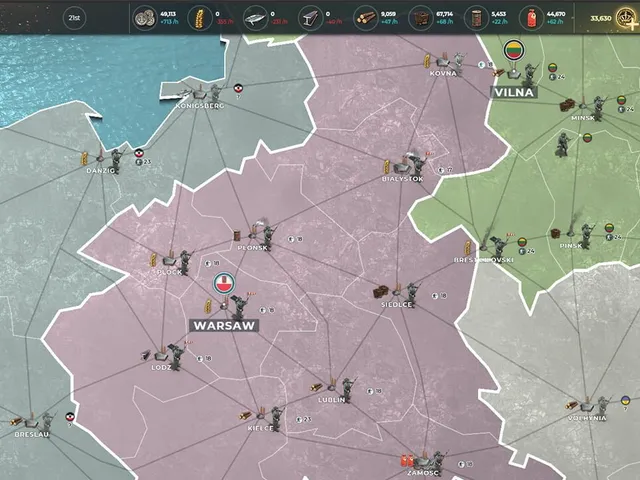Select the infantry unit at Volhynia
This screenshot has height=480, width=640.
pos(602,407)
